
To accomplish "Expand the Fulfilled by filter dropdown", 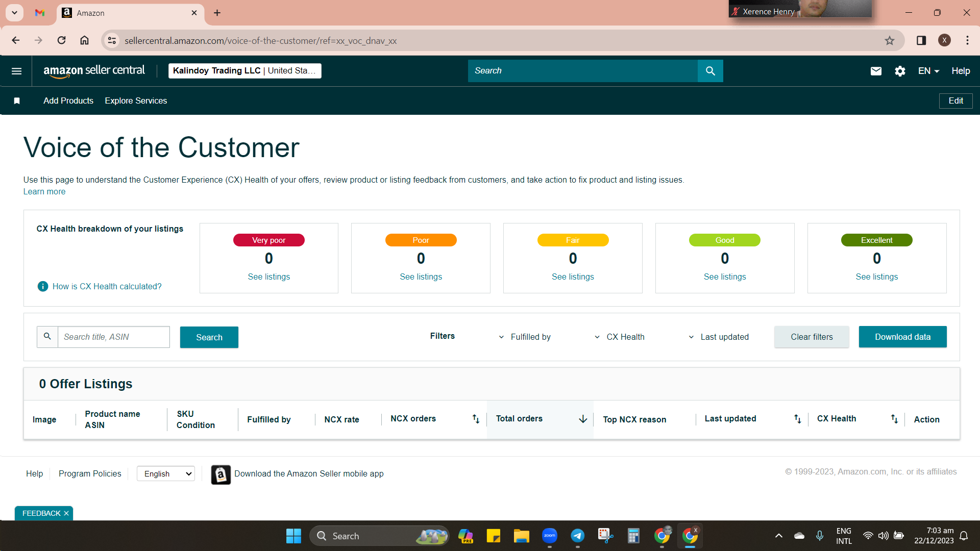I will [525, 337].
